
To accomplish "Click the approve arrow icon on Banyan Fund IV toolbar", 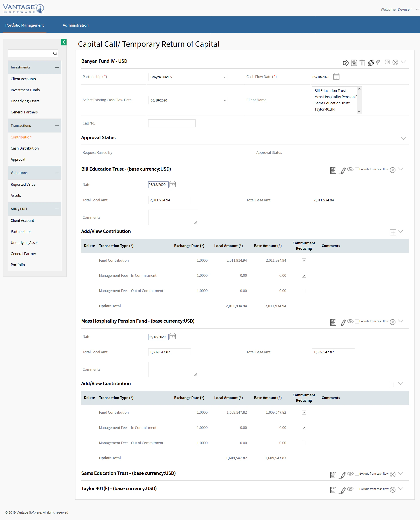I will point(346,62).
